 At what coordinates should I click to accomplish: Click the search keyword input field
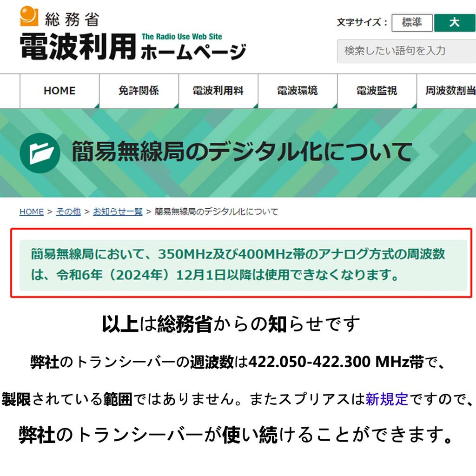point(406,51)
